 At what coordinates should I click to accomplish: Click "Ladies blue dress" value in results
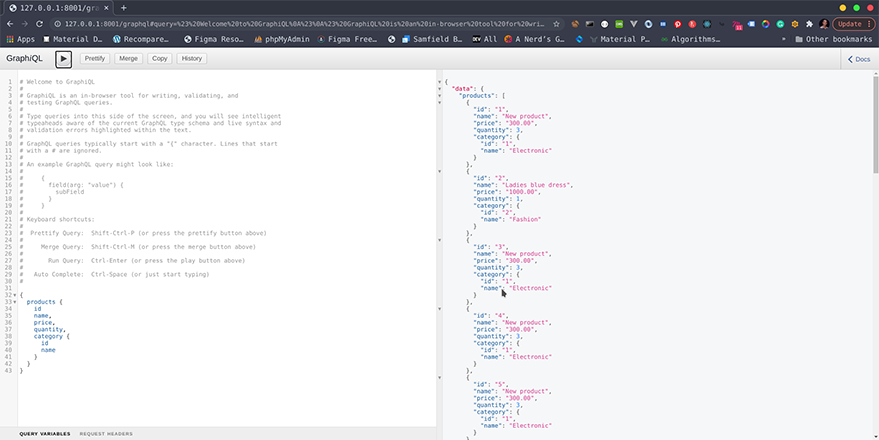pos(536,185)
